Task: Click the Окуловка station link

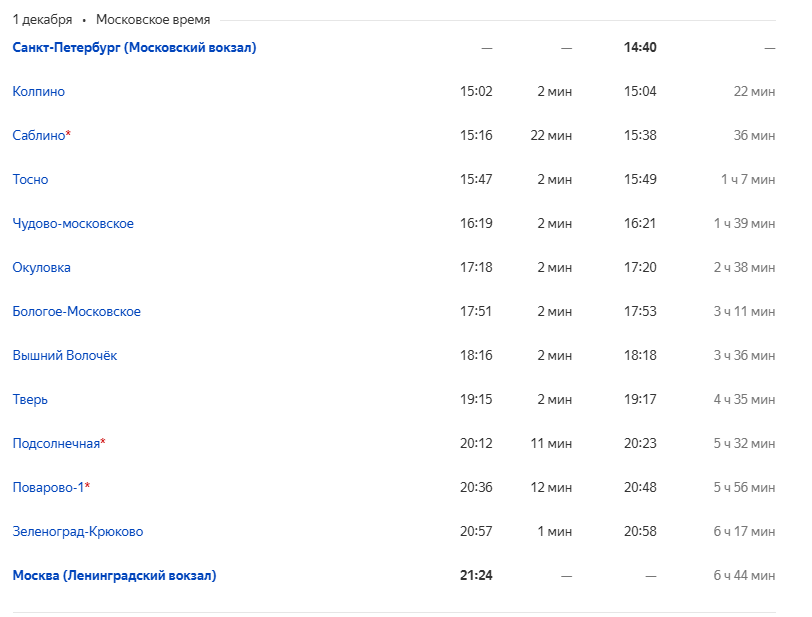Action: pyautogui.click(x=42, y=267)
